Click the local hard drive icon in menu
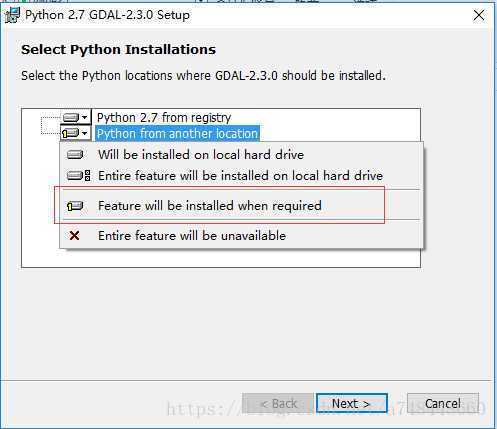The height and width of the screenshot is (429, 497). [x=75, y=155]
